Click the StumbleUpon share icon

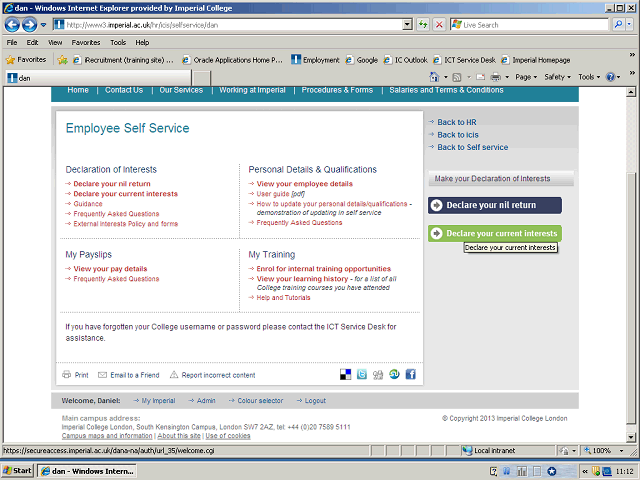(394, 375)
